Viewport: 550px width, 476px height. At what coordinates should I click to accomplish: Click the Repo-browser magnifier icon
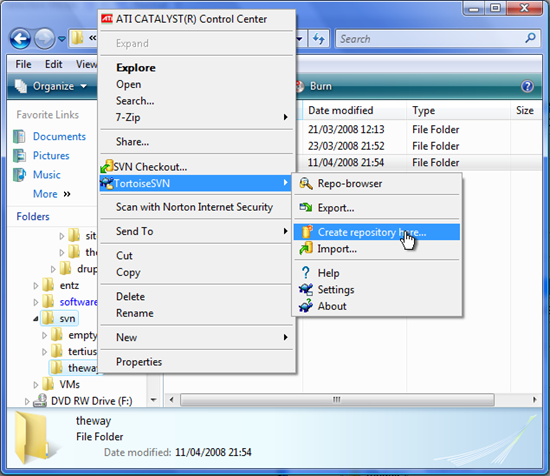(x=306, y=183)
